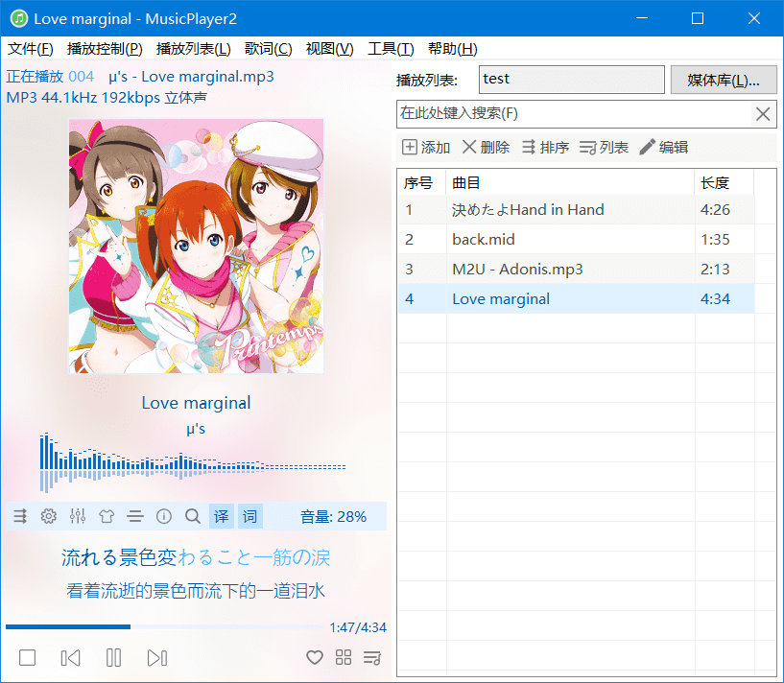Toggle playlist panel icon at bottom right

pyautogui.click(x=372, y=657)
